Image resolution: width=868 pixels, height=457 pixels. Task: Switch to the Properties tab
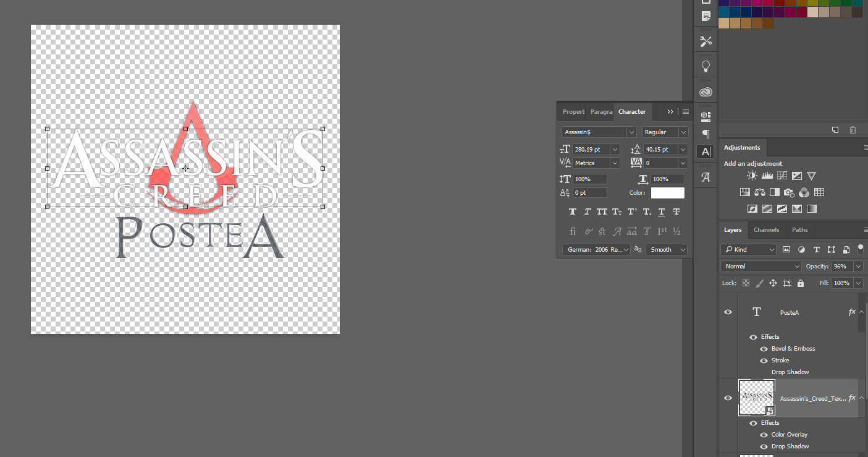click(573, 112)
